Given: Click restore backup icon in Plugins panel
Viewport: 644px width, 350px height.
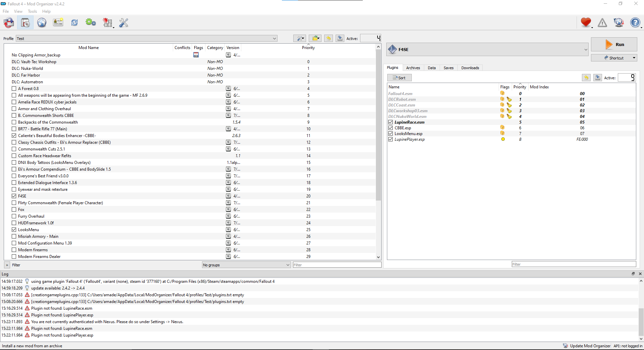Looking at the screenshot, I should [586, 78].
